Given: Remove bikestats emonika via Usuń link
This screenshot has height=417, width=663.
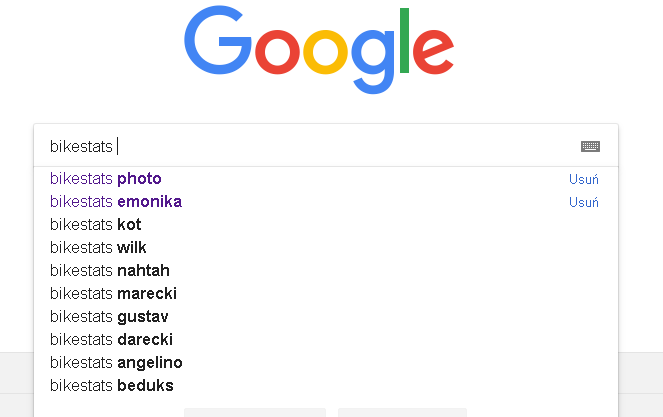Looking at the screenshot, I should (x=584, y=202).
